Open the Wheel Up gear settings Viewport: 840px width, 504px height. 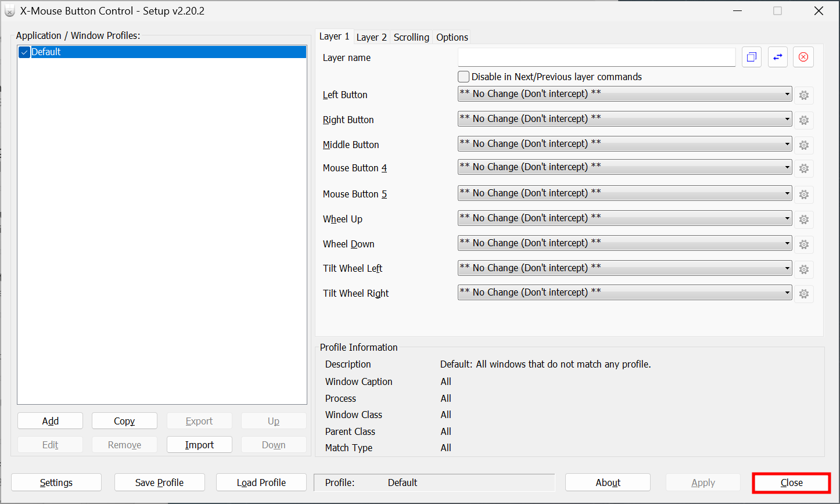[x=804, y=219]
